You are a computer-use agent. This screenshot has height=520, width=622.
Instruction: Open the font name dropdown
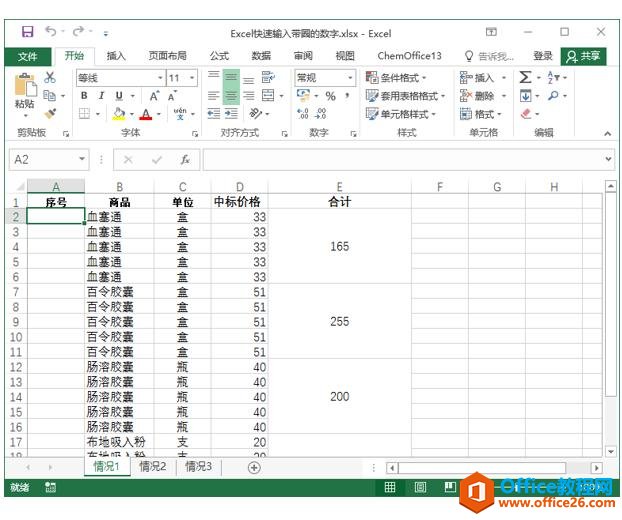(x=160, y=78)
